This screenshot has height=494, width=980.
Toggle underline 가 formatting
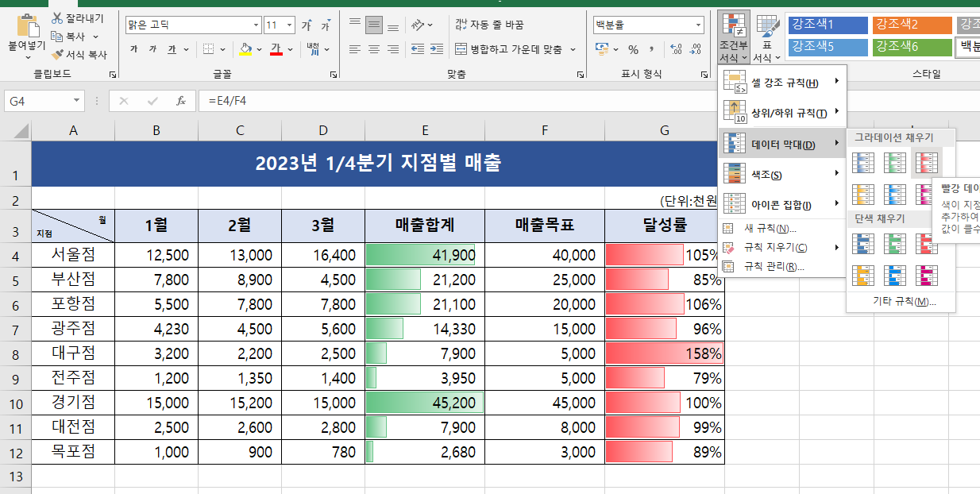click(172, 49)
